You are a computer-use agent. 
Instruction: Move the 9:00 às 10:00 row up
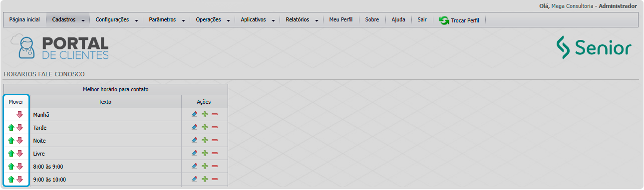(11, 179)
